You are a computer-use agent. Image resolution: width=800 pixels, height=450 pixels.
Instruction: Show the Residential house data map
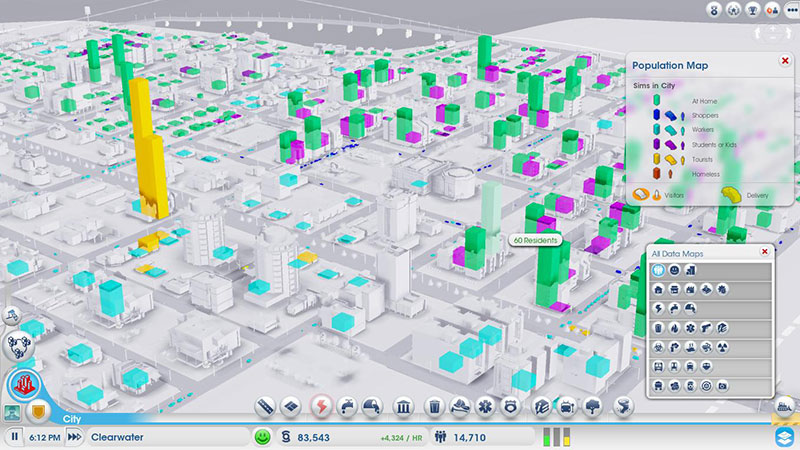(658, 290)
